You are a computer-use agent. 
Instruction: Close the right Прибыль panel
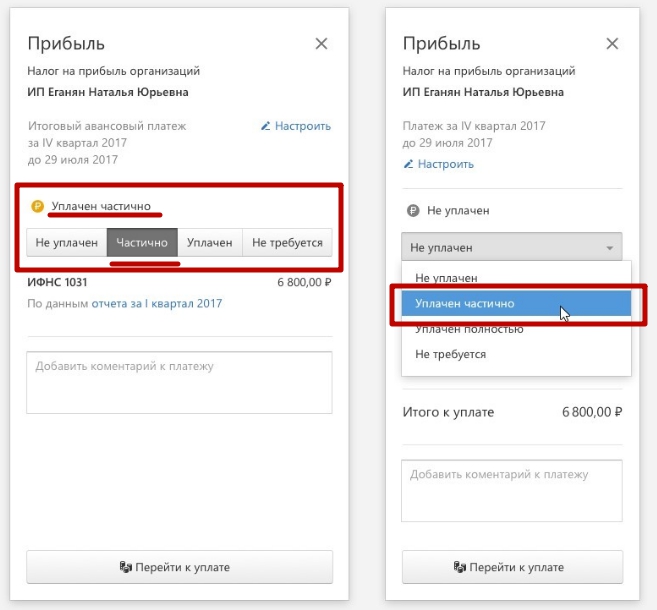(612, 44)
